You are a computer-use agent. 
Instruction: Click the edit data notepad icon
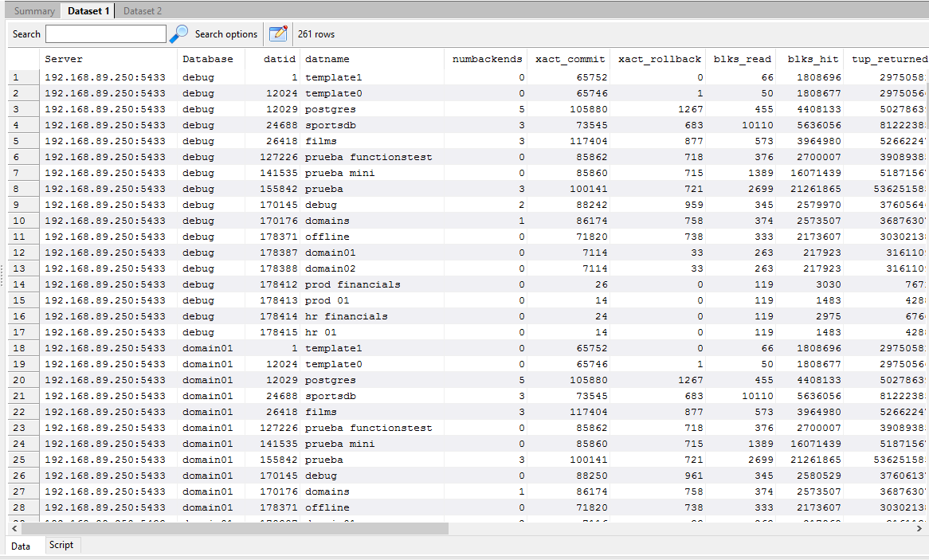point(278,33)
